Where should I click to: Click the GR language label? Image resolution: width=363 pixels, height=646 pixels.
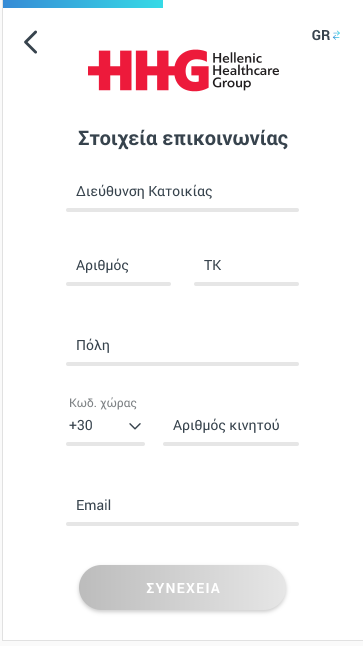click(321, 35)
